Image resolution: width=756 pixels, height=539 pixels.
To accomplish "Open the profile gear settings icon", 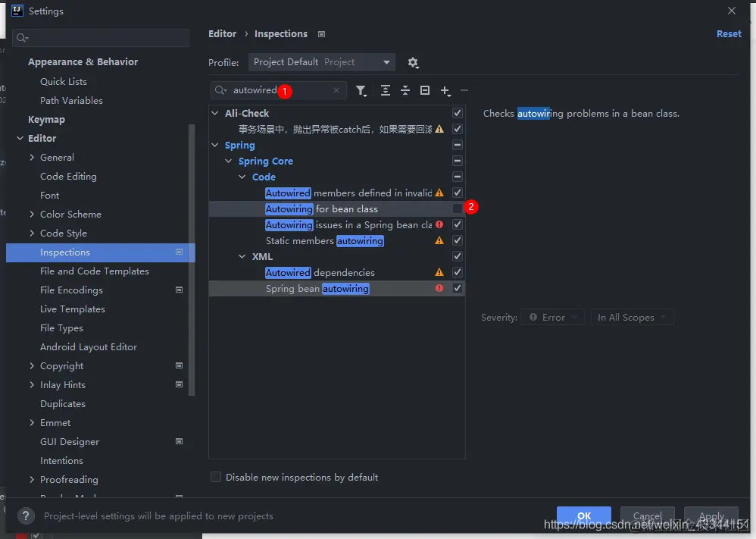I will [413, 62].
